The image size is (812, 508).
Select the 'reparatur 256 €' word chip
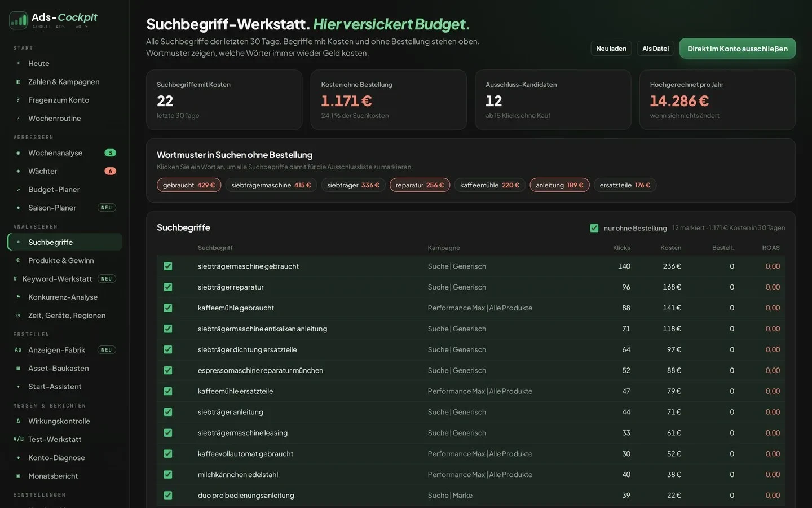[420, 185]
